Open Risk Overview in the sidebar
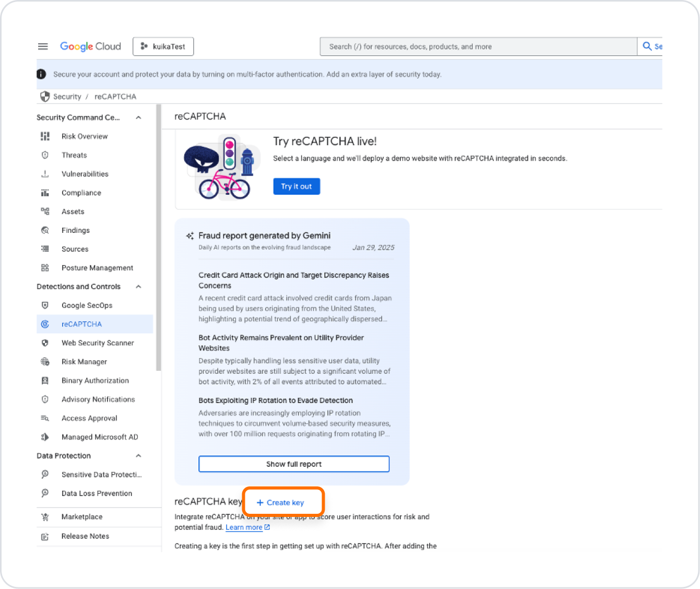The width and height of the screenshot is (700, 589). pyautogui.click(x=85, y=136)
